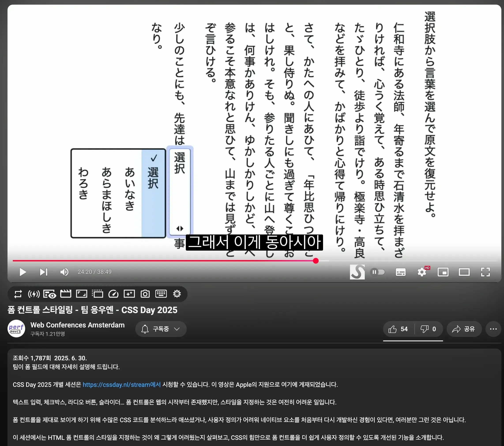
Task: Take a screenshot with the camera icon
Action: pos(145,294)
